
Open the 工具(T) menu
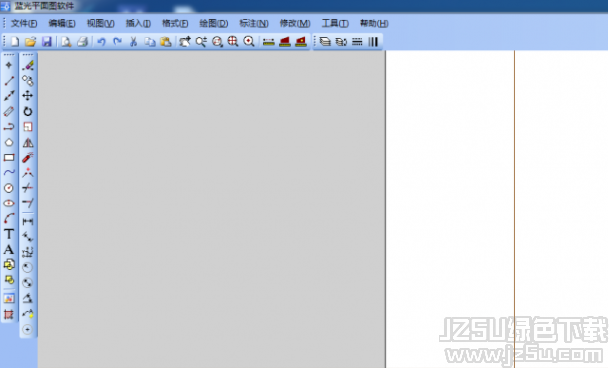(335, 23)
